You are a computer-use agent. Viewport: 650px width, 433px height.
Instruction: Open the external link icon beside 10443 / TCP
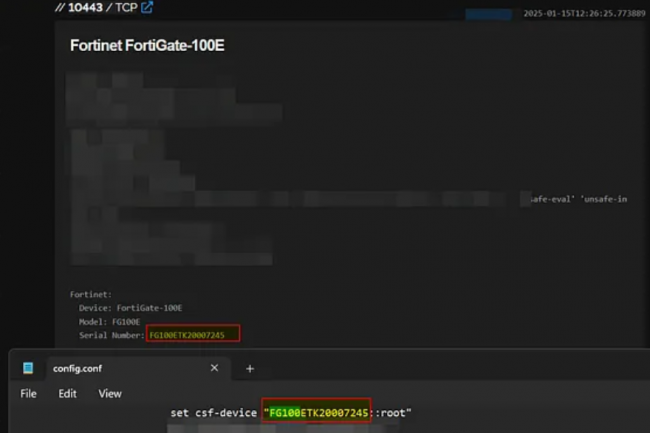147,8
